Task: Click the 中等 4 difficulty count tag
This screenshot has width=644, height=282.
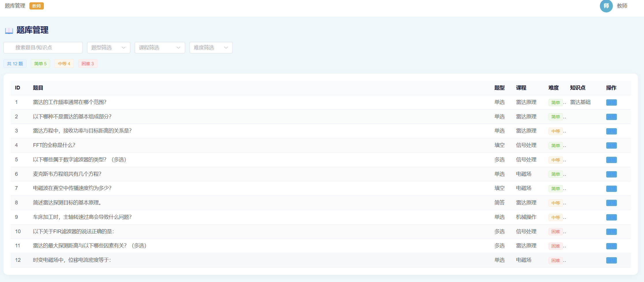Action: (x=64, y=64)
